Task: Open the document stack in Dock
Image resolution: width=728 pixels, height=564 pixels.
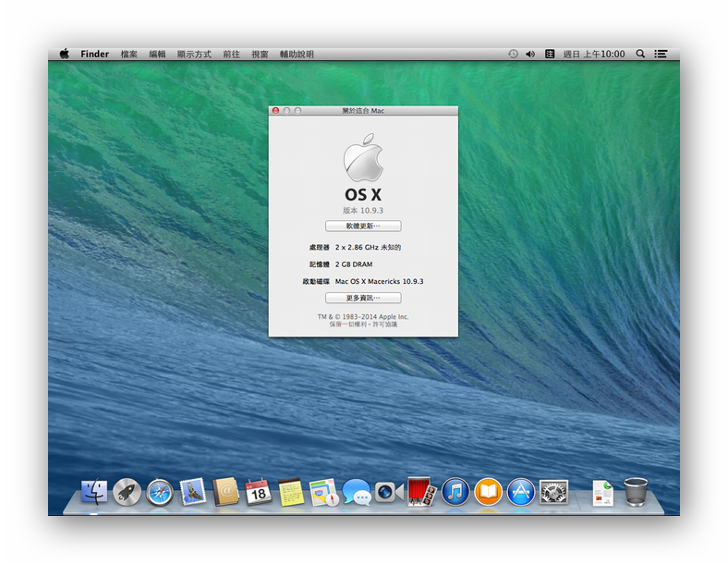Action: (602, 493)
